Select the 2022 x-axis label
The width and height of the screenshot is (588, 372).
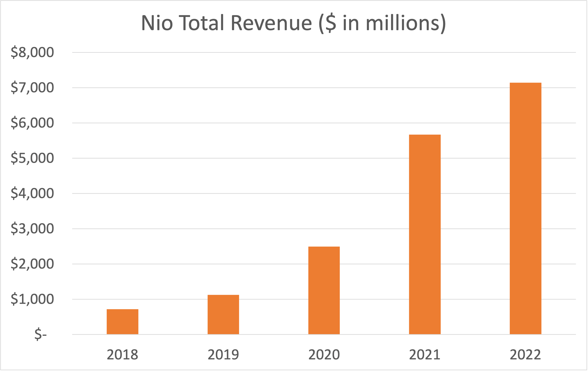525,355
